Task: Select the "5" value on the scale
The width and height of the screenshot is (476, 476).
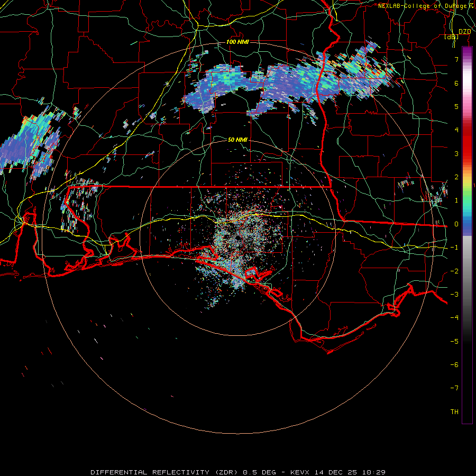Action: coord(456,106)
